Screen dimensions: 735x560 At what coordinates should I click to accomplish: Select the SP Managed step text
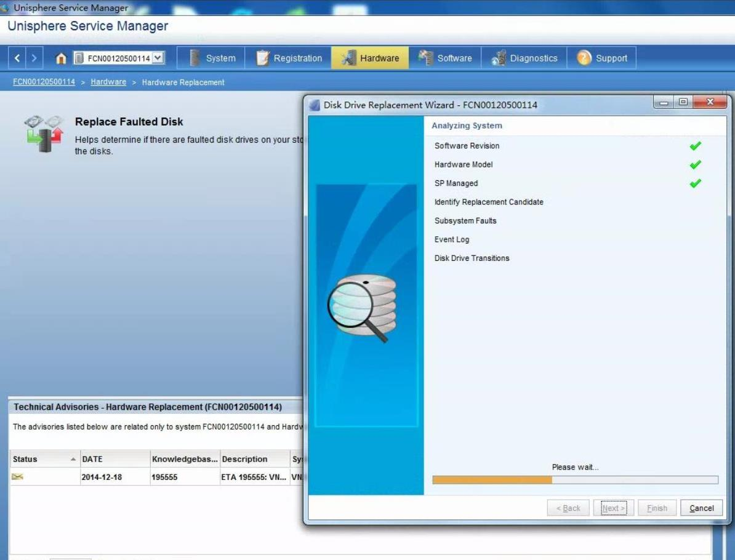point(456,183)
